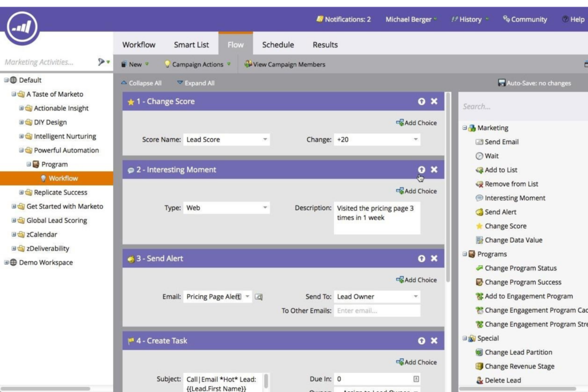Click the Marketo logo icon
Screen dimensions: 588x392
click(x=22, y=26)
